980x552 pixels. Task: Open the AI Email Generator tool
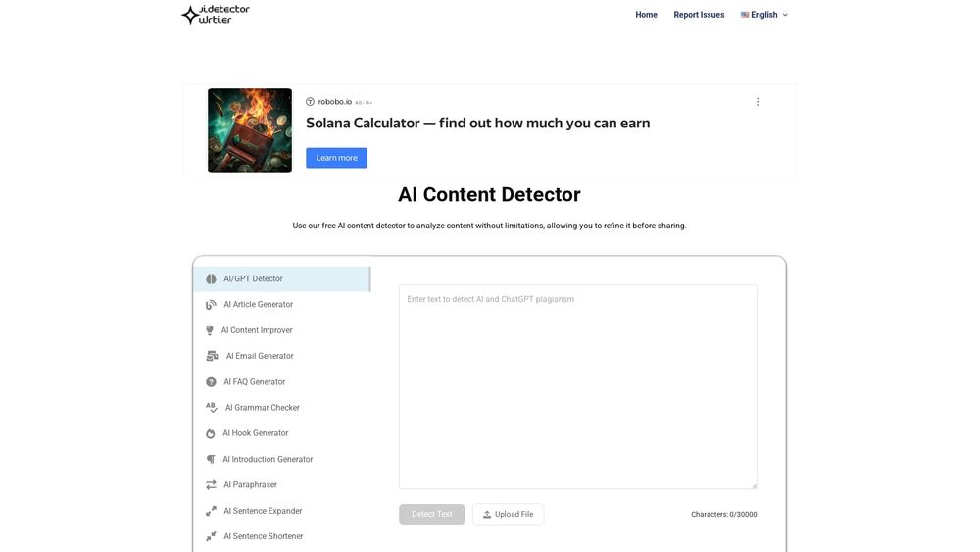point(260,356)
